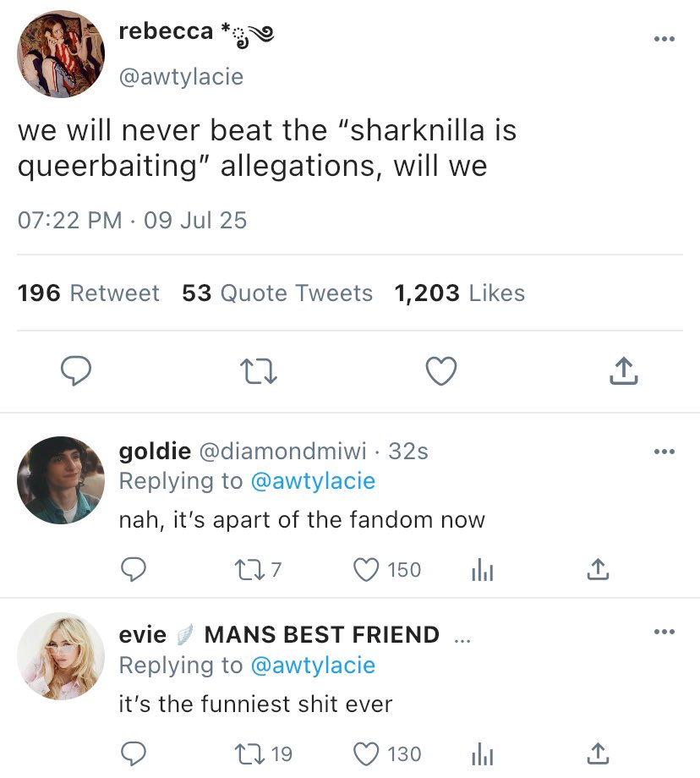Viewport: 700px width, 778px height.
Task: Reply to goldie's comment
Action: click(134, 571)
